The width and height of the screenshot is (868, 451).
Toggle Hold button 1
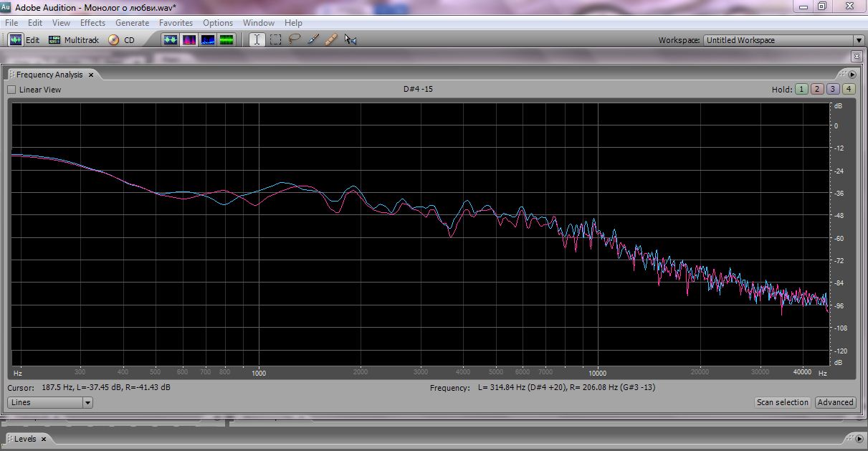click(x=801, y=90)
